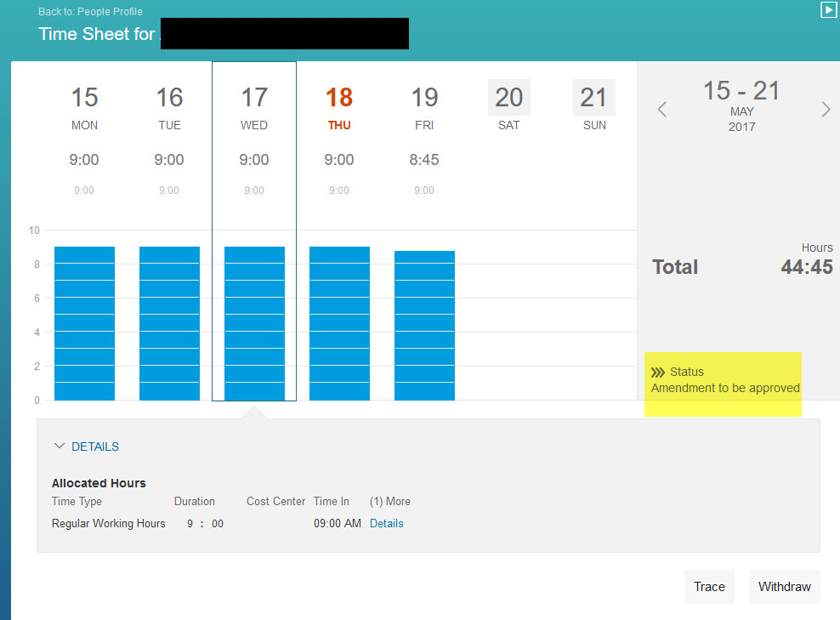Click the duration hours field showing 9
The height and width of the screenshot is (620, 840).
(x=190, y=524)
